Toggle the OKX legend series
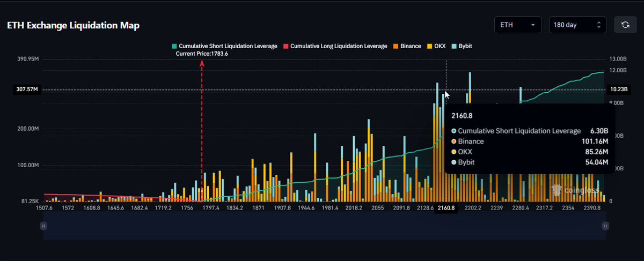Viewport: 644px width, 261px height. [x=436, y=46]
